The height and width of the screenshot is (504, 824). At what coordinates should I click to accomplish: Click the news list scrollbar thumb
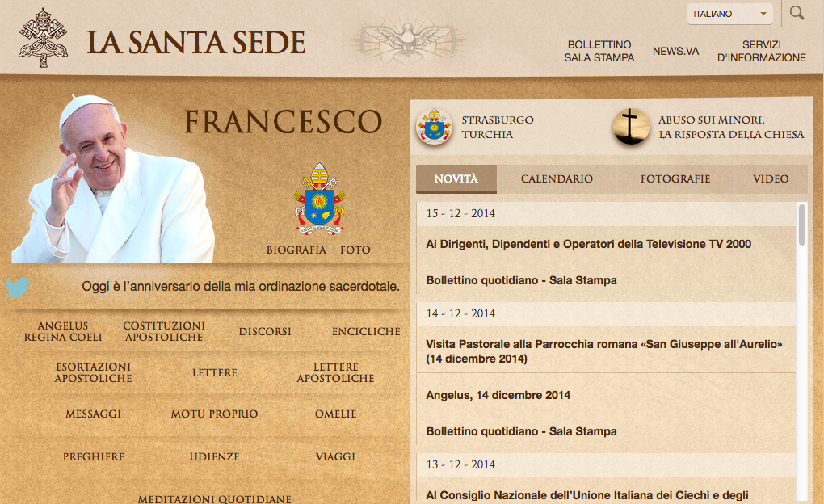802,225
